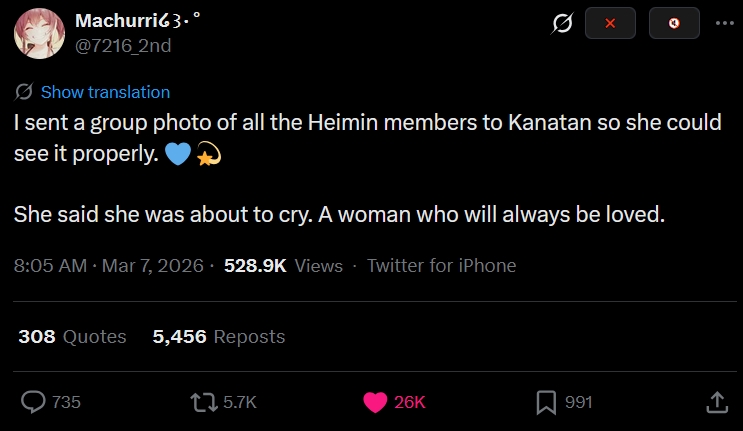Open the three-dots more options menu
This screenshot has width=743, height=431.
[x=725, y=23]
